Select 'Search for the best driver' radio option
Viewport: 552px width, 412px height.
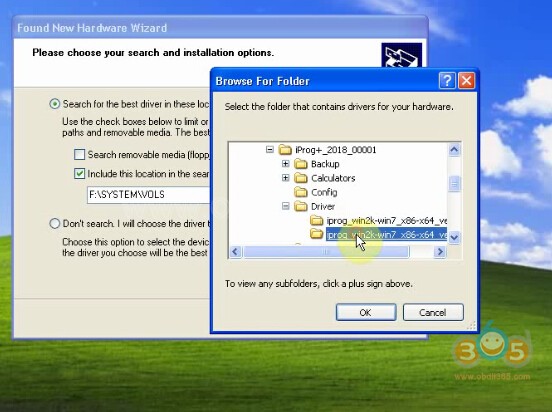(x=55, y=104)
